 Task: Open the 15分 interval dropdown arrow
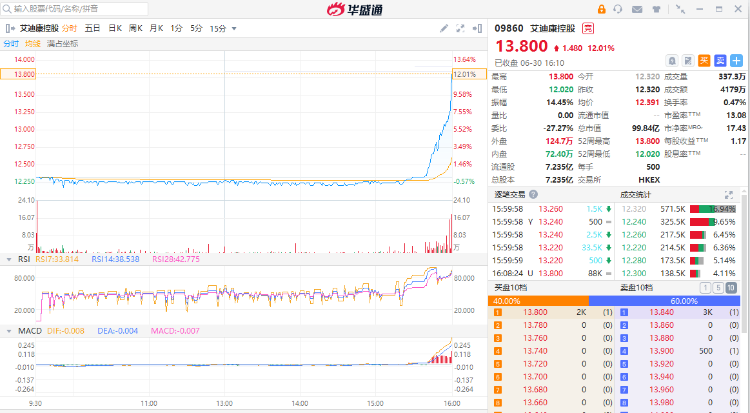[x=234, y=29]
